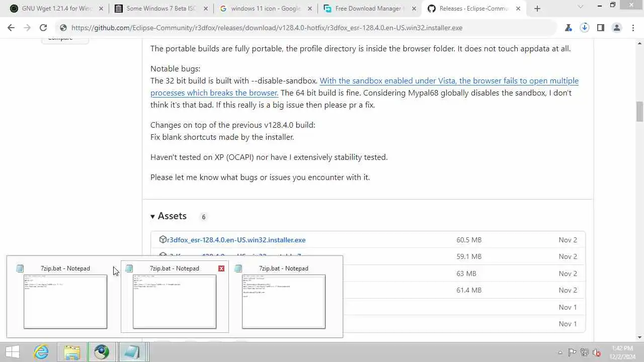This screenshot has height=362, width=644.
Task: Click the address bar URL
Action: (x=267, y=28)
